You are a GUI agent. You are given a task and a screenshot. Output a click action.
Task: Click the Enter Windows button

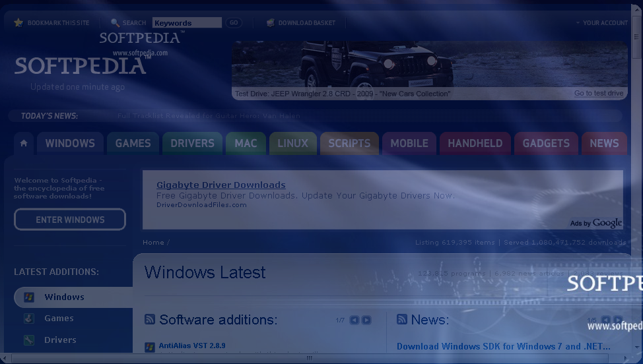(70, 220)
